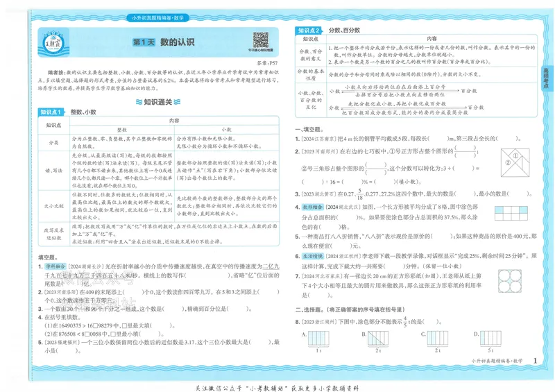
Task: Click the 编者按 introduction label
Action: tap(56, 72)
